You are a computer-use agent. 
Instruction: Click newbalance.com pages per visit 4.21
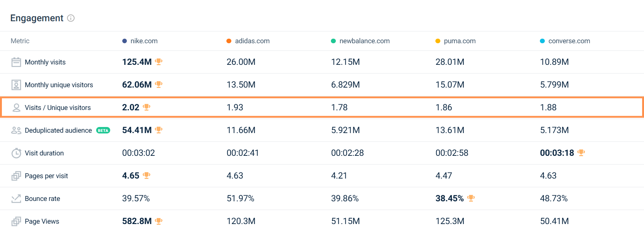(x=339, y=176)
